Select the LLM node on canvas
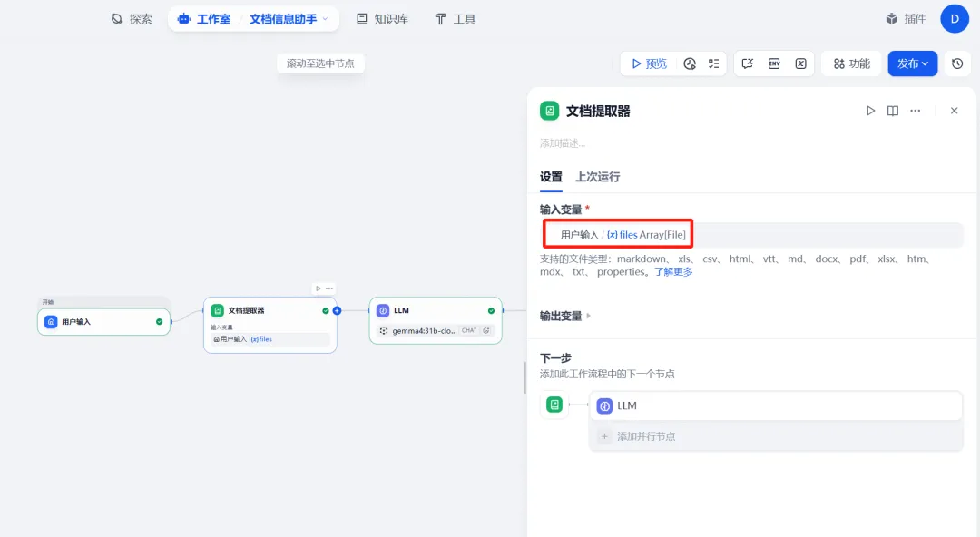 click(436, 321)
